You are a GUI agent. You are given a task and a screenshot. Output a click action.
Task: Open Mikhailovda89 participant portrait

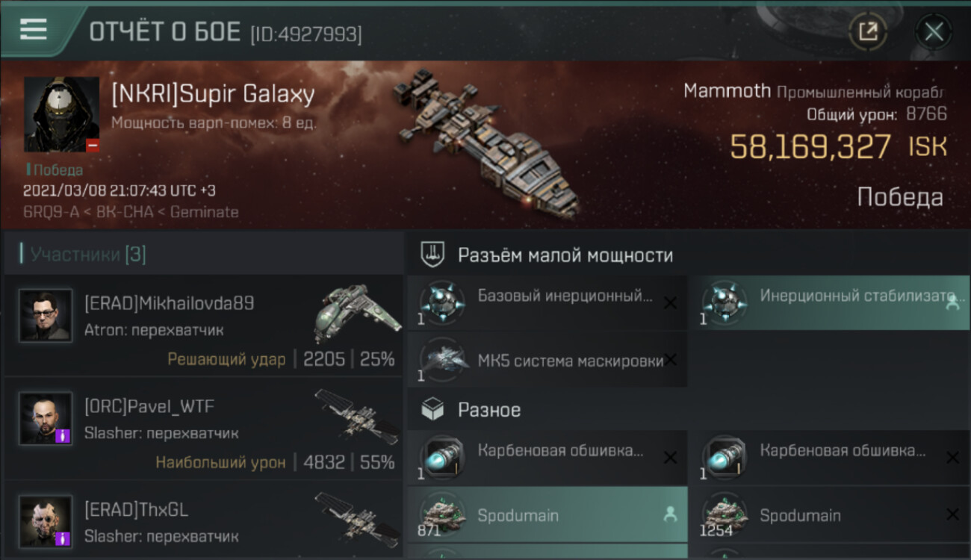[x=46, y=315]
